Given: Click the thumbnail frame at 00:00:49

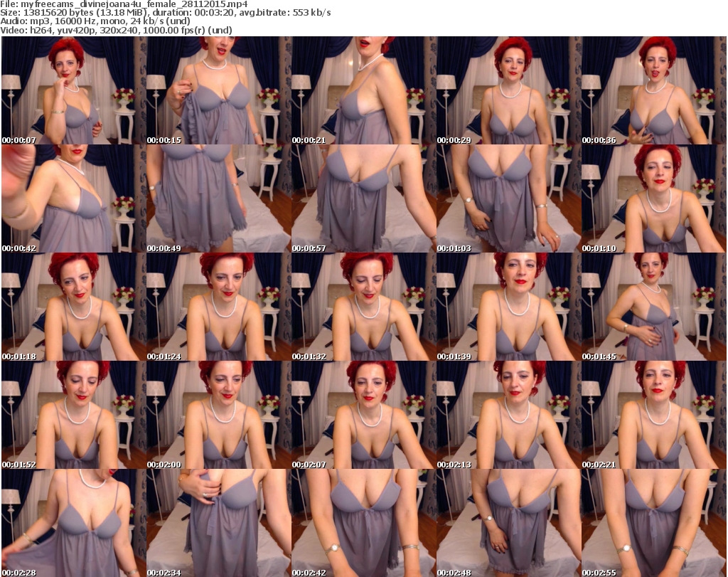Looking at the screenshot, I should pos(219,198).
